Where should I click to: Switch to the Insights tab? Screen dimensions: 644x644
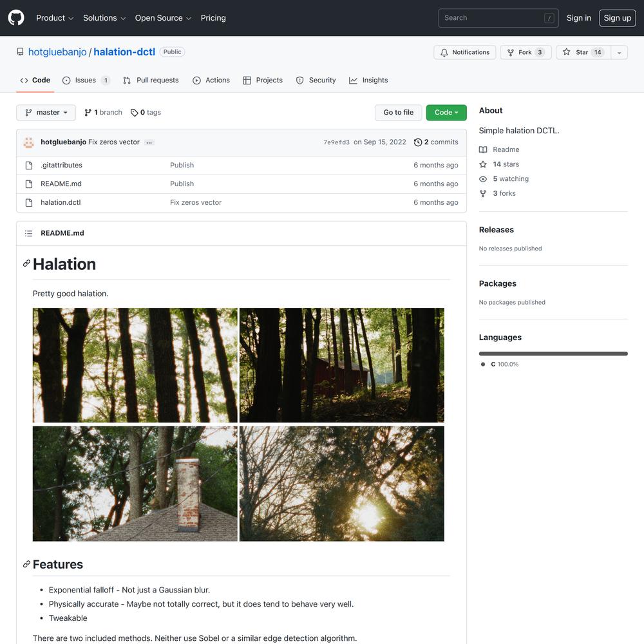tap(368, 80)
